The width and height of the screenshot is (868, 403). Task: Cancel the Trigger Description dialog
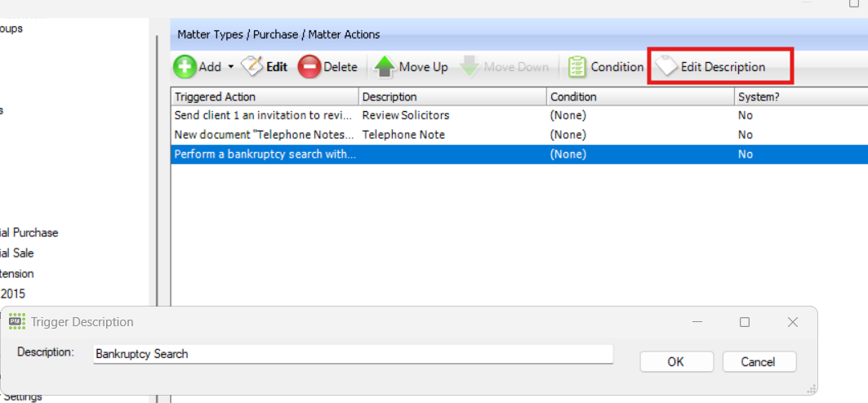(759, 362)
